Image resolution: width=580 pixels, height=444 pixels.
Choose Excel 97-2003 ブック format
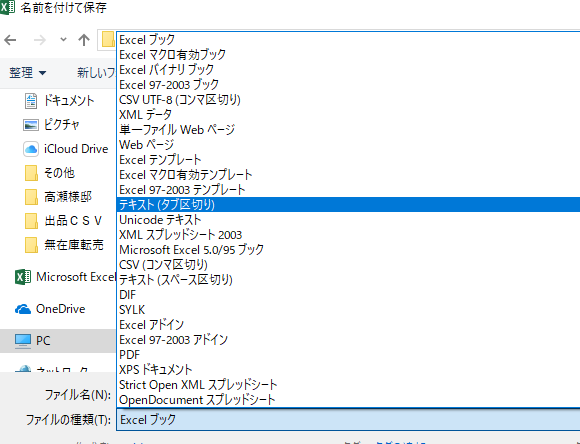coord(348,85)
